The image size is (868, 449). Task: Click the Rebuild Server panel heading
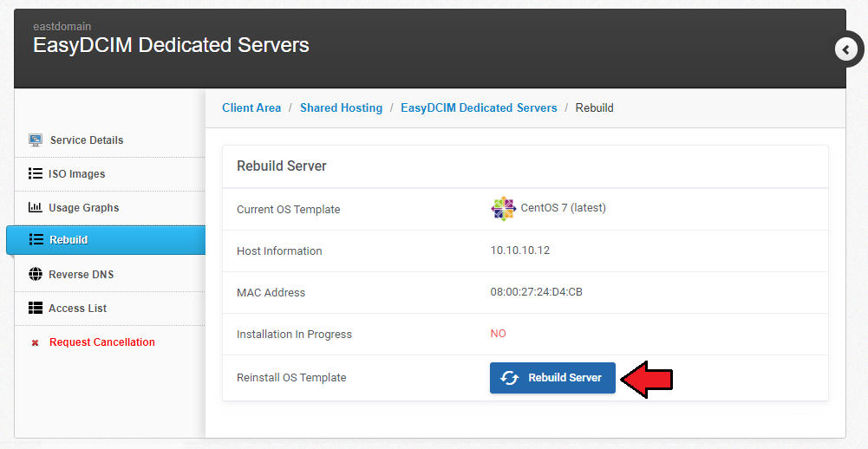[x=282, y=166]
